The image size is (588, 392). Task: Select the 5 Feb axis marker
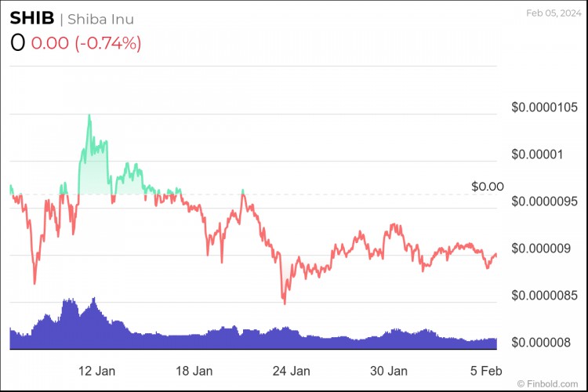coord(486,371)
